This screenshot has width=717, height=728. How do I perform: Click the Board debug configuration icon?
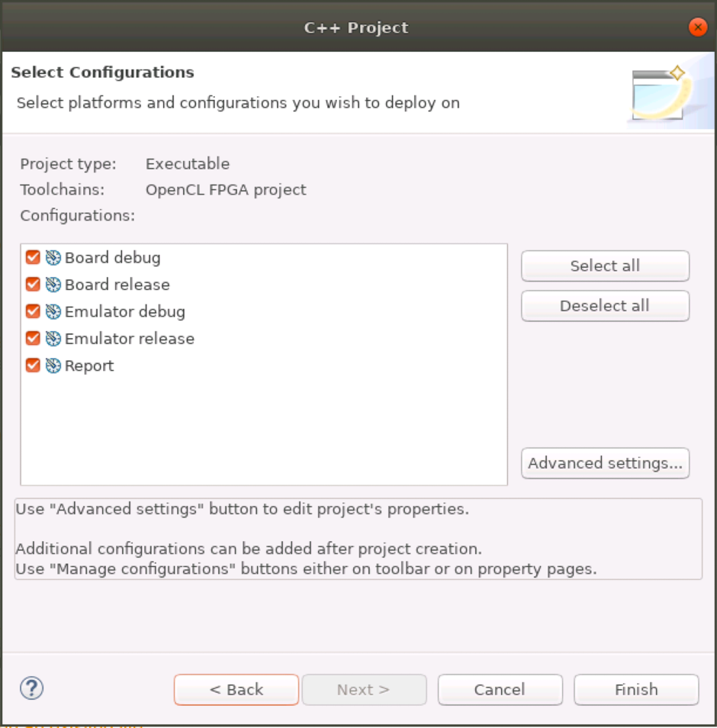(x=53, y=258)
